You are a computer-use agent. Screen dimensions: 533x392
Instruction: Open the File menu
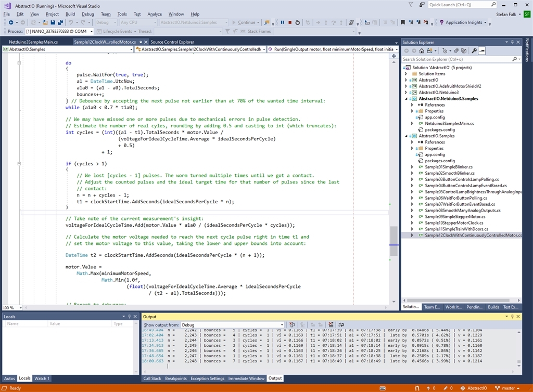pyautogui.click(x=6, y=14)
